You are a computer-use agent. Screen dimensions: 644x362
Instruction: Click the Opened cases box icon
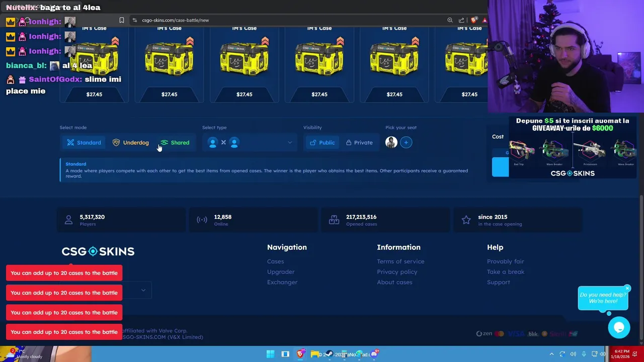click(x=334, y=220)
